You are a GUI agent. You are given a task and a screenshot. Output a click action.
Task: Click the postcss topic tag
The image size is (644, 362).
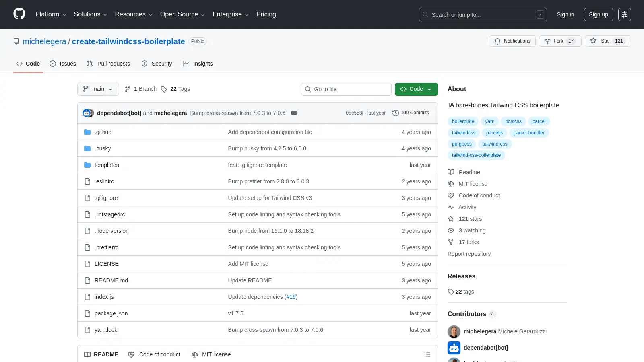(513, 121)
